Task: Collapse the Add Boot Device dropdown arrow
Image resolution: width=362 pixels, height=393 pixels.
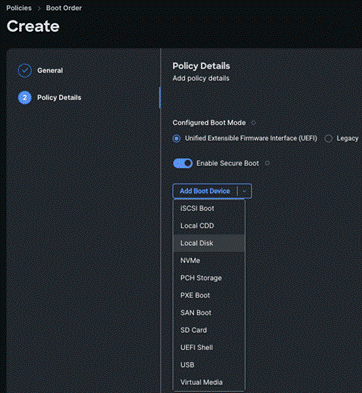Action: coord(244,191)
